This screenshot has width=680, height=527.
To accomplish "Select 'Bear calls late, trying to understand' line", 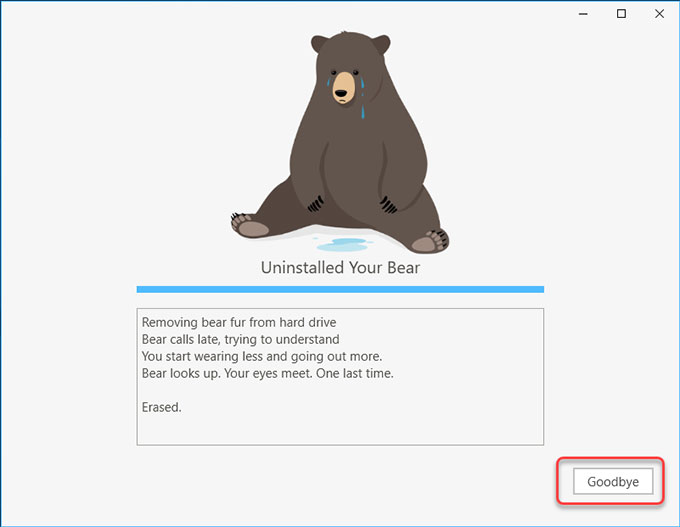I will pos(241,339).
